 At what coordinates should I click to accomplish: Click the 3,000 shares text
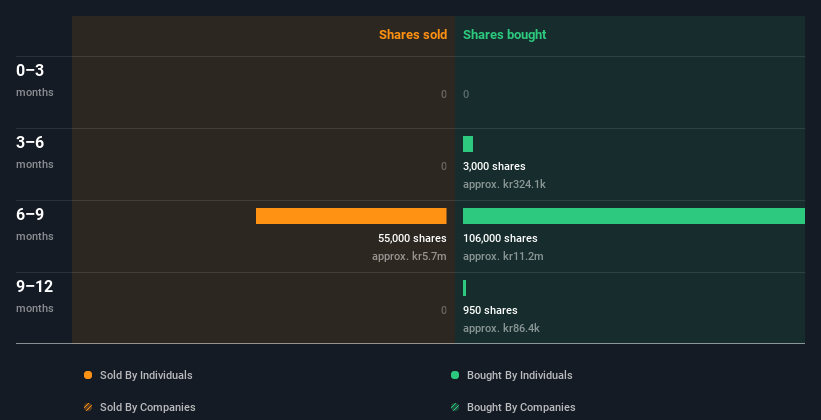coord(494,167)
